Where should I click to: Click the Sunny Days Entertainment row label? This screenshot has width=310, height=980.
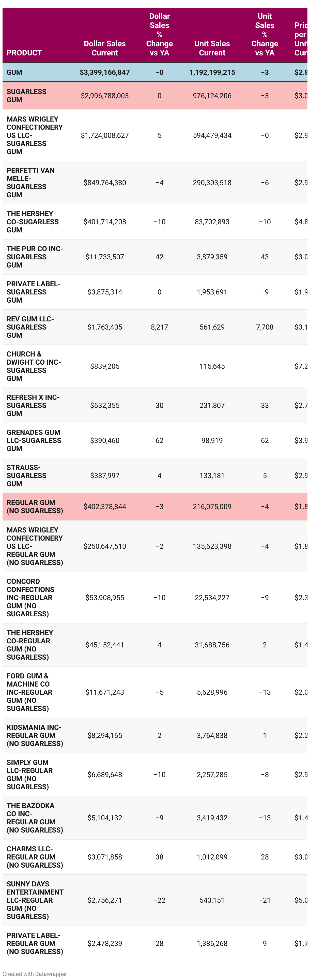[35, 900]
